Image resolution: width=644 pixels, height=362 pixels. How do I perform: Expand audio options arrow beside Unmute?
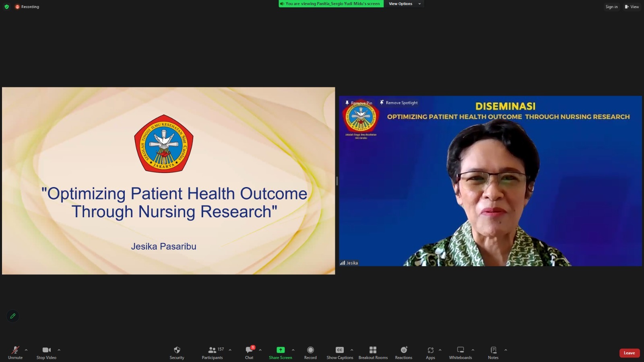pyautogui.click(x=26, y=350)
